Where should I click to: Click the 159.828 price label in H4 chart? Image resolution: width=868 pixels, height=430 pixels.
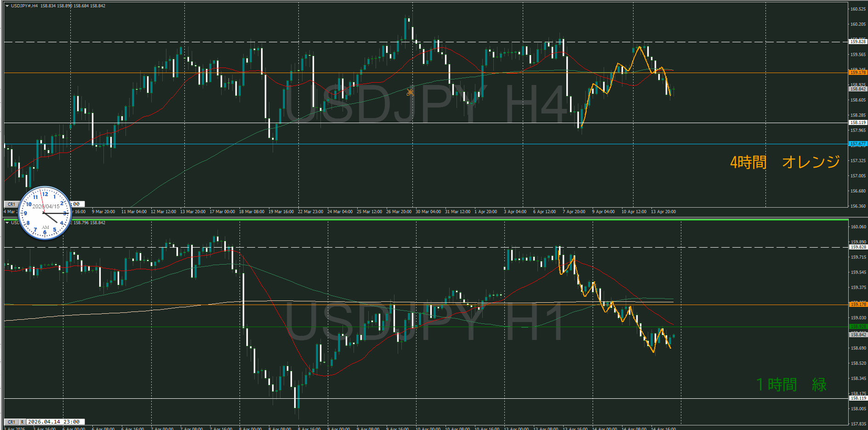pos(857,42)
